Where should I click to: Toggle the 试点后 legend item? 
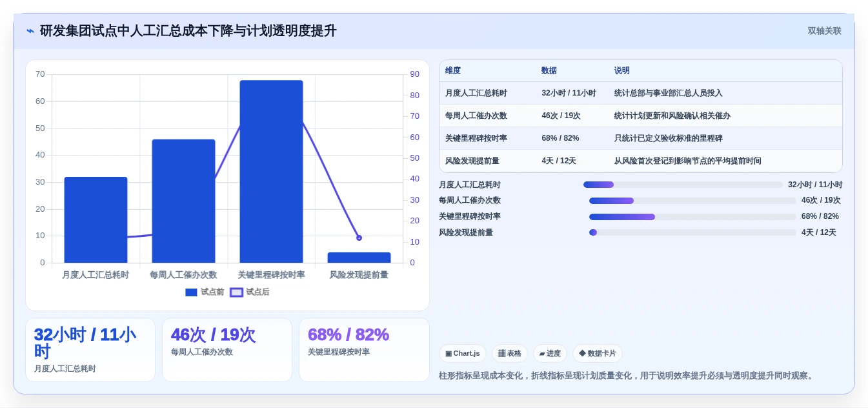coord(250,292)
